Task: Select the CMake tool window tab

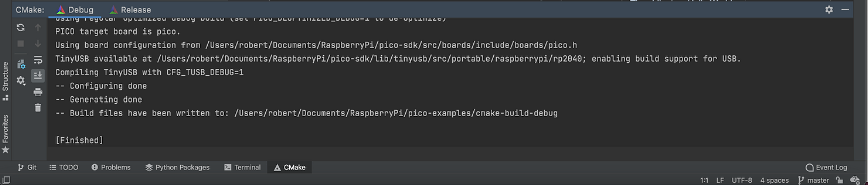Action: (x=290, y=167)
